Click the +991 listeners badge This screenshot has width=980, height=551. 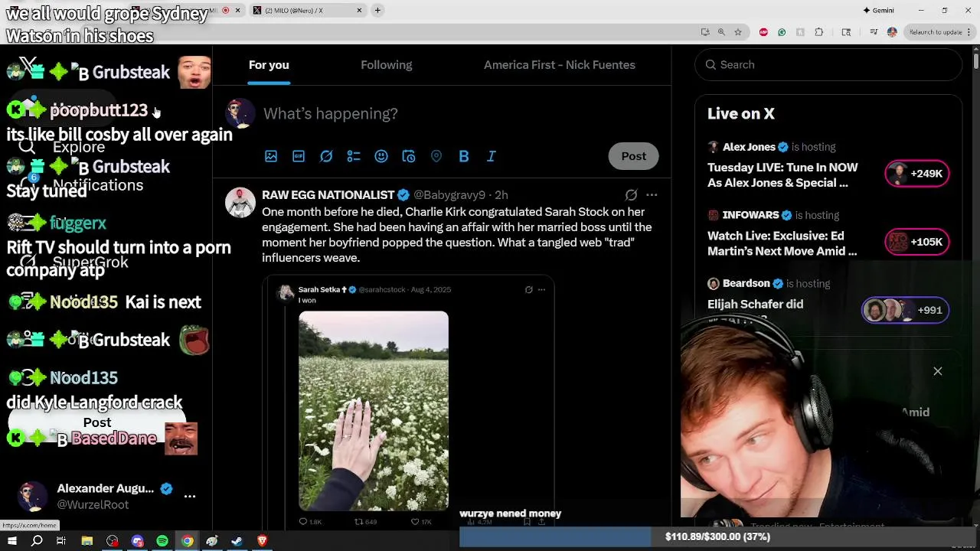[x=906, y=310]
